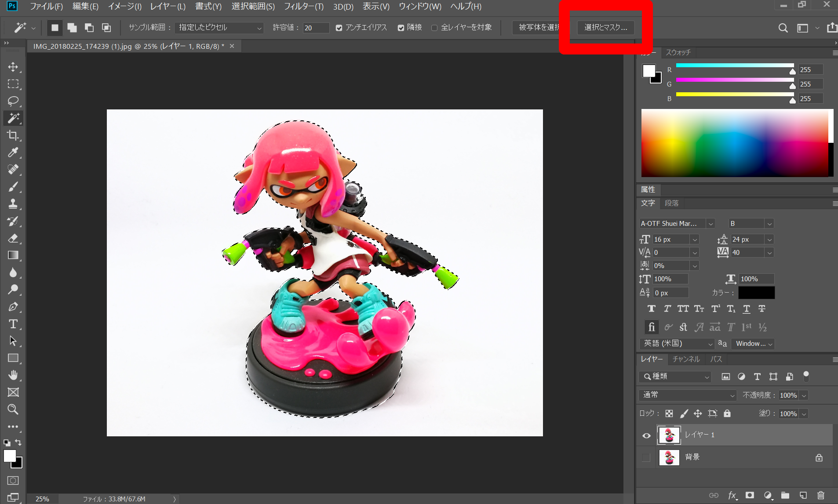Open the 選択範囲(S) menu

click(253, 7)
